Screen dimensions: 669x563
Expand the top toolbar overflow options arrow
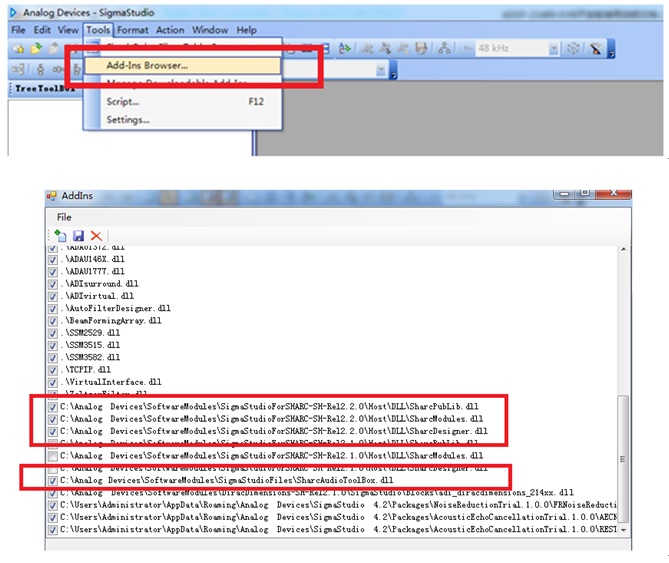tap(611, 49)
